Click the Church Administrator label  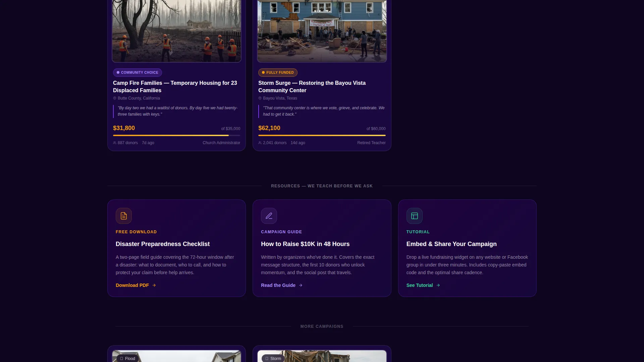221,143
